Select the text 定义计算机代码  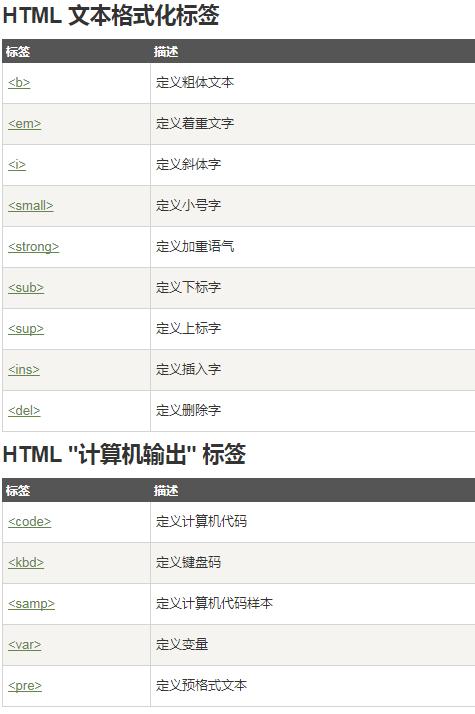(x=201, y=521)
